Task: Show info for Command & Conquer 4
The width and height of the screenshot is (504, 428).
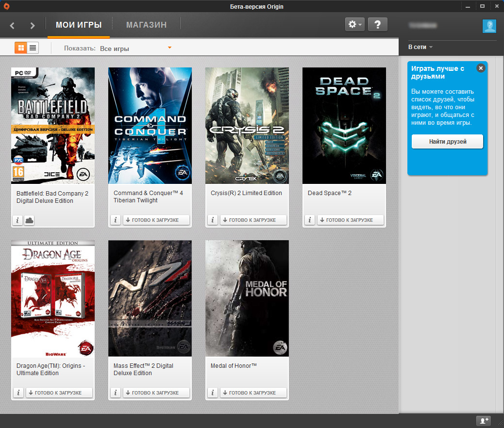Action: (116, 220)
